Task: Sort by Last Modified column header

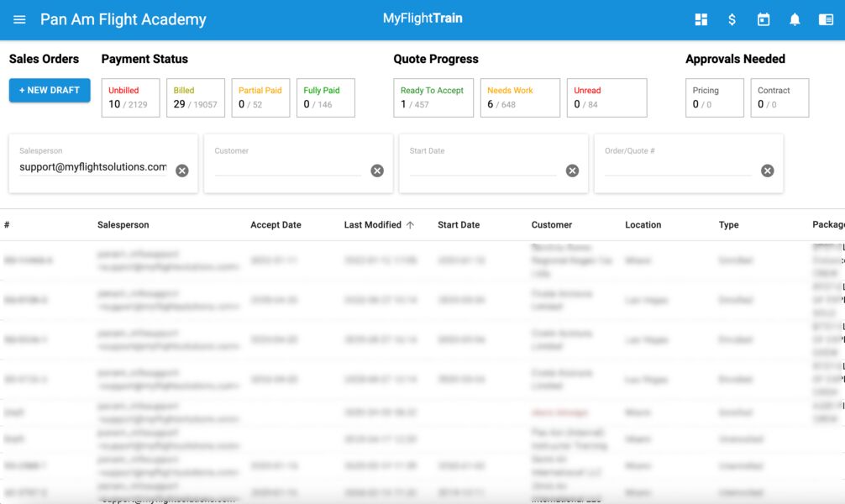Action: (x=372, y=225)
